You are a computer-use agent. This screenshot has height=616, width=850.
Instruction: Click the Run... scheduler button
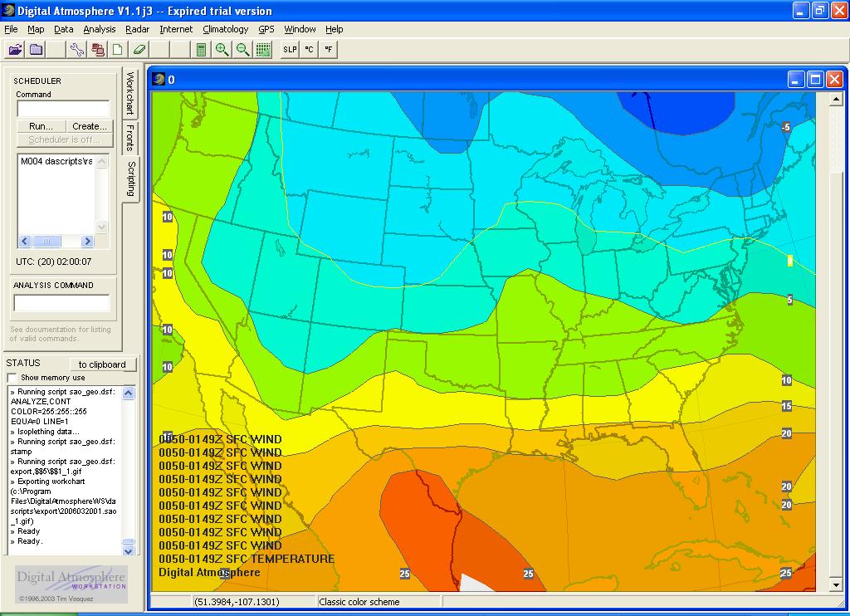(x=41, y=126)
